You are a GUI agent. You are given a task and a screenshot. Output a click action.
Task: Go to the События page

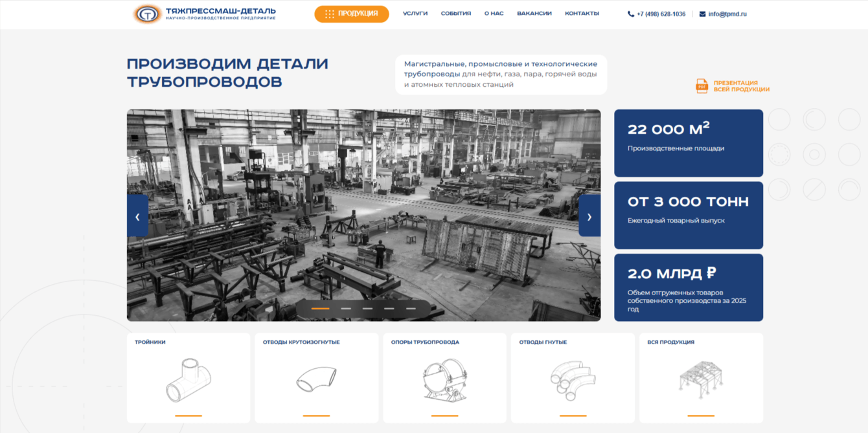pos(456,14)
